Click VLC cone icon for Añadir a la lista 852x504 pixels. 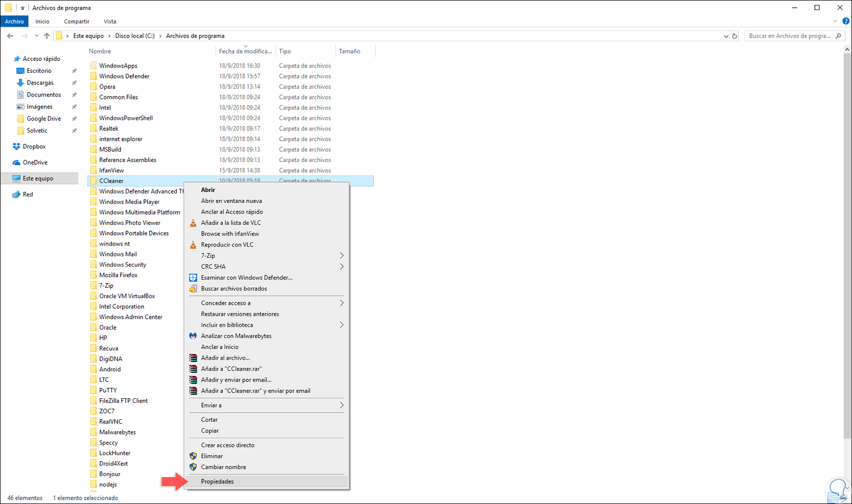tap(193, 223)
